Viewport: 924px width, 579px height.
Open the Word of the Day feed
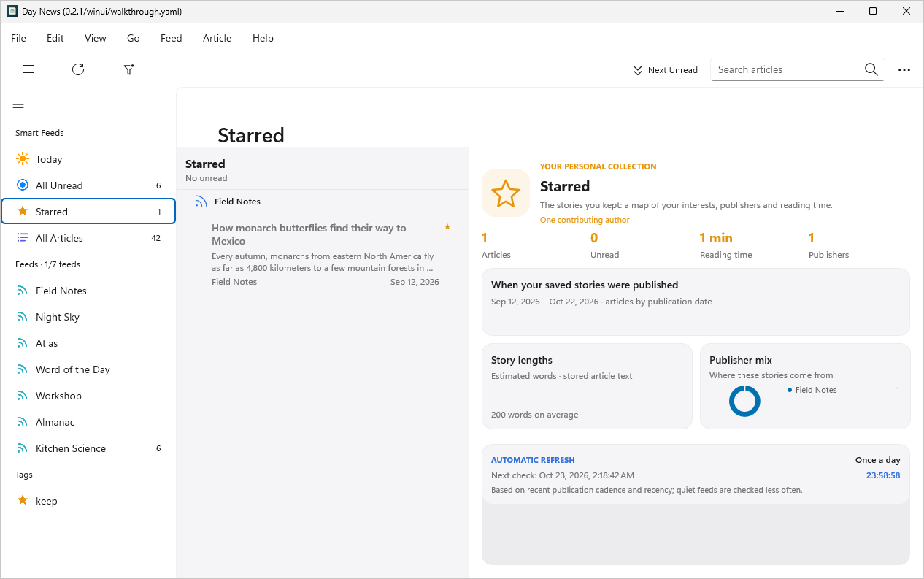click(x=88, y=369)
